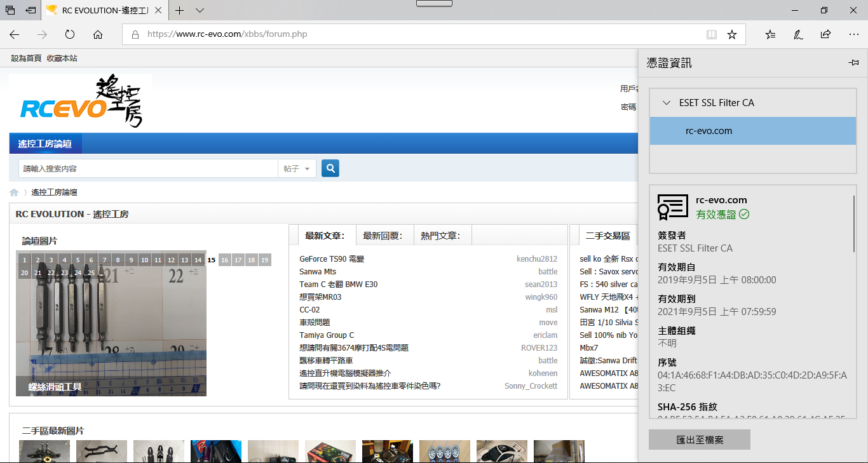Click the breadcrumb home icon

[x=14, y=192]
